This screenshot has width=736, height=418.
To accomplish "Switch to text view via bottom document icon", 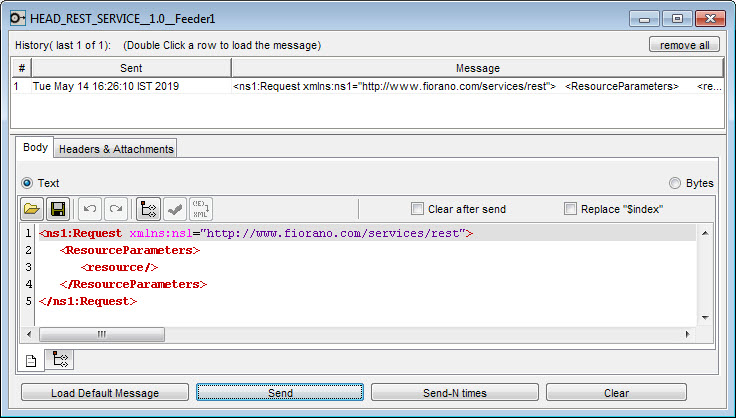I will pyautogui.click(x=31, y=361).
